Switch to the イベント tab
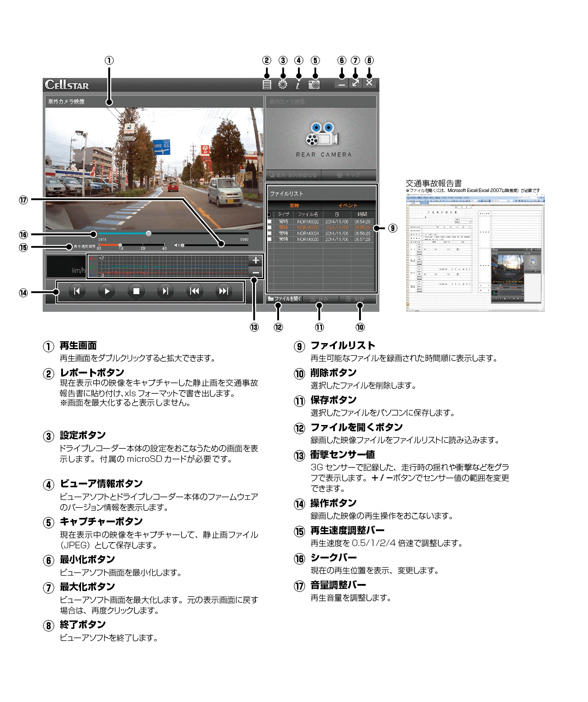The height and width of the screenshot is (702, 588). 348,206
